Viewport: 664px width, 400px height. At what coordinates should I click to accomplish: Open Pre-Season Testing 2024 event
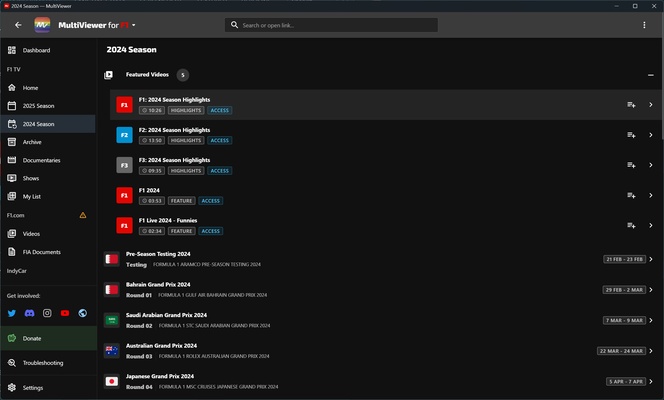(381, 259)
